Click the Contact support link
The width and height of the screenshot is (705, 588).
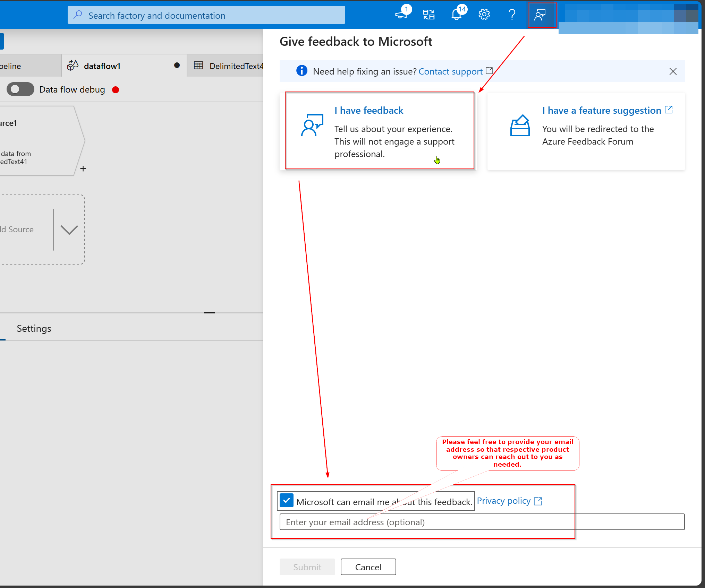pos(450,71)
